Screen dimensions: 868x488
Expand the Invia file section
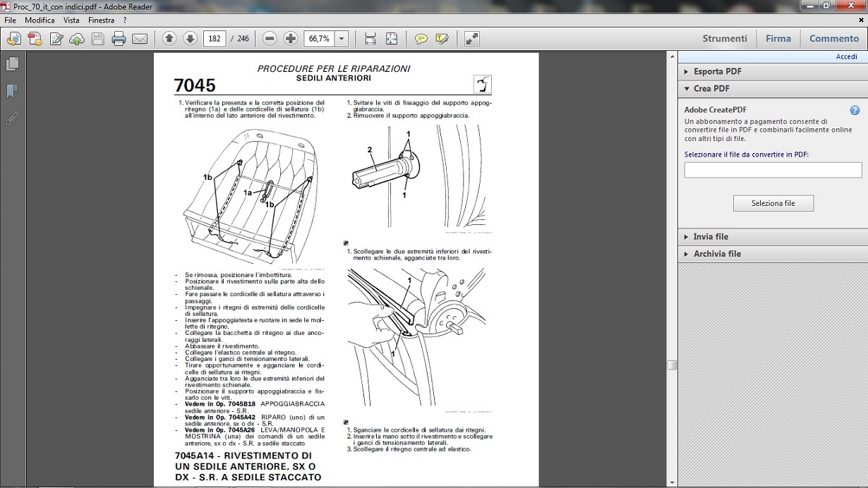tap(711, 237)
